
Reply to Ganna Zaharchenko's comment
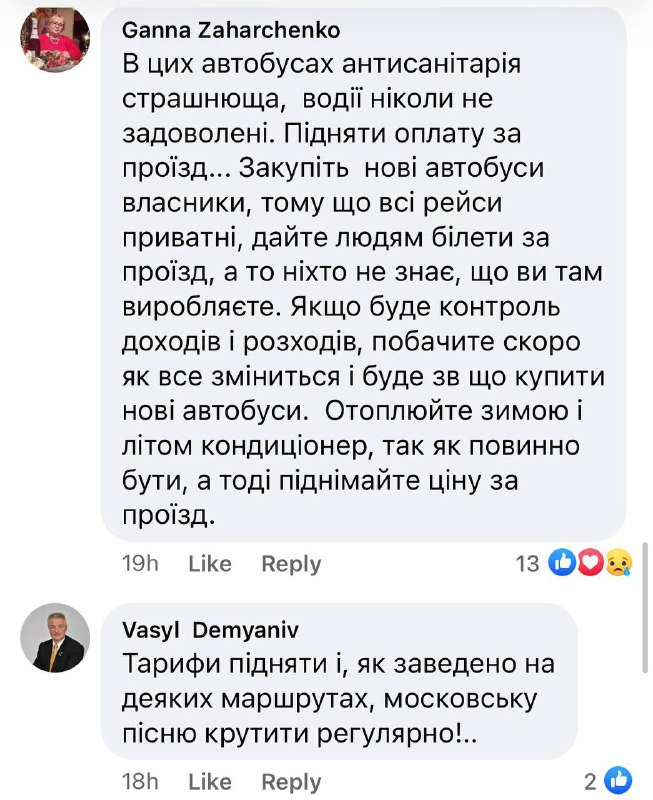[x=291, y=564]
